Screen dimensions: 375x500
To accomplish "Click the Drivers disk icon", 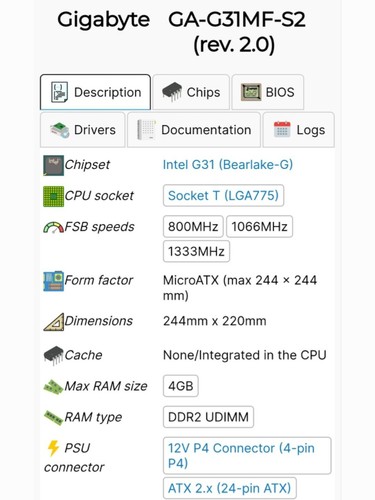I will [x=60, y=130].
